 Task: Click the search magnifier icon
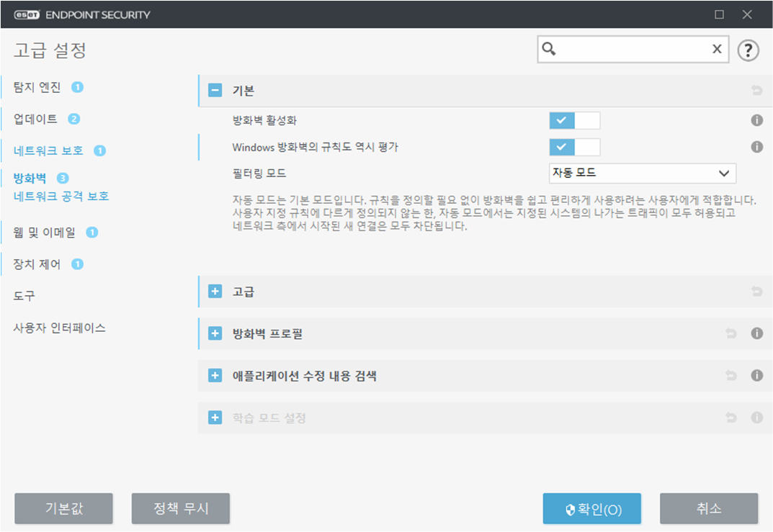tap(549, 49)
